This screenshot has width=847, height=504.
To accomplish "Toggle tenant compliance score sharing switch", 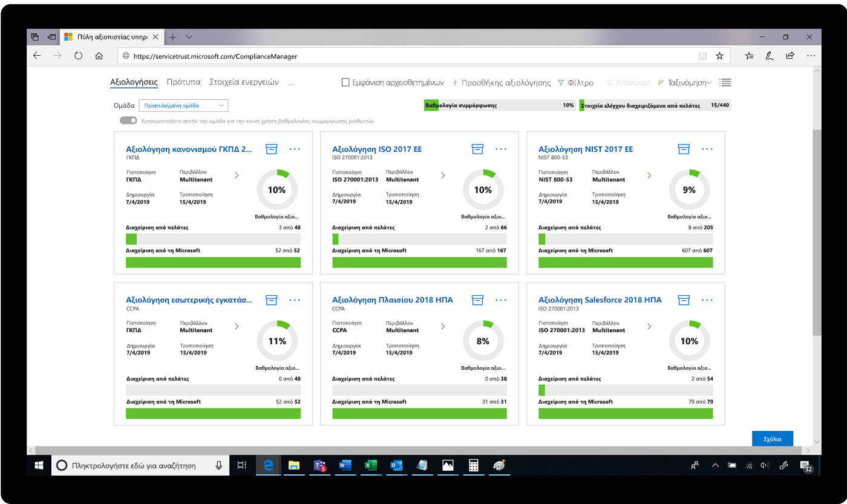I will tap(128, 120).
